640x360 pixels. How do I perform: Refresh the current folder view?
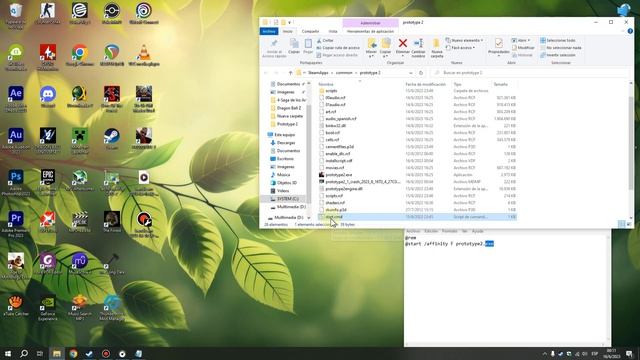[x=421, y=73]
